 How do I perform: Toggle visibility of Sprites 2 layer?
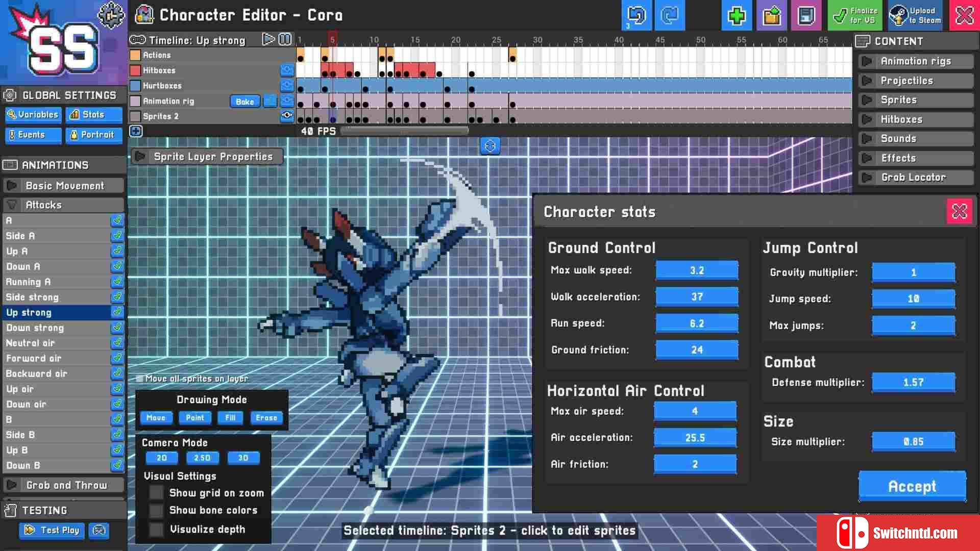287,116
